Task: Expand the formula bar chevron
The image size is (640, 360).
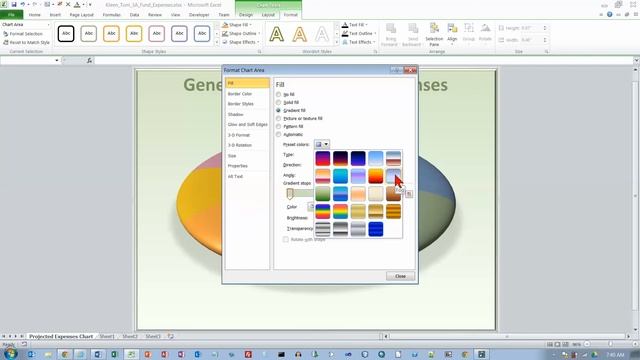Action: (x=636, y=60)
